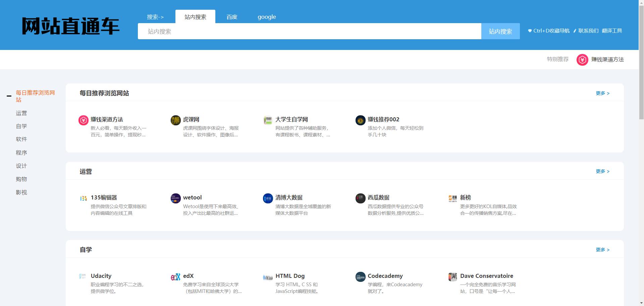This screenshot has width=644, height=306.
Task: Switch to the 百度 search tab
Action: tap(232, 17)
